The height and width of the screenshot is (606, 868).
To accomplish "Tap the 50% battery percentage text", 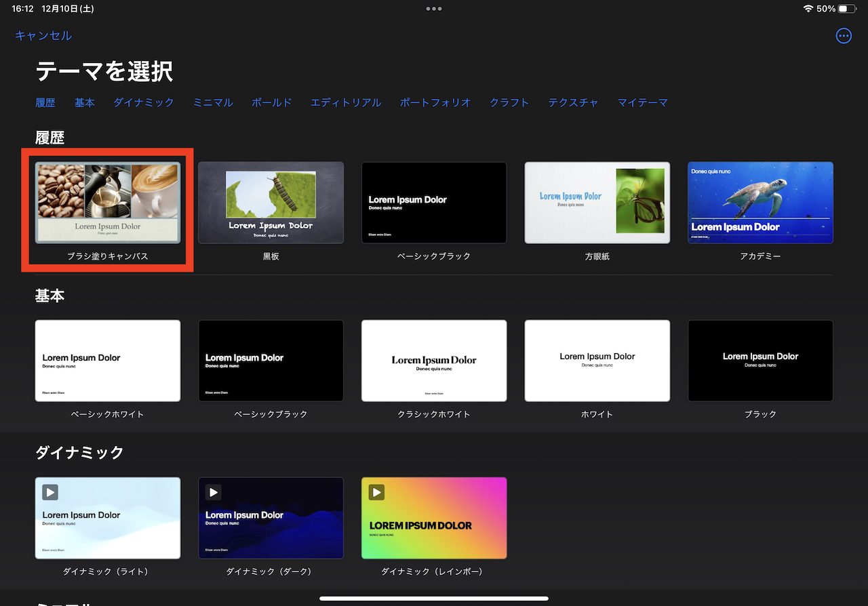I will coord(826,9).
